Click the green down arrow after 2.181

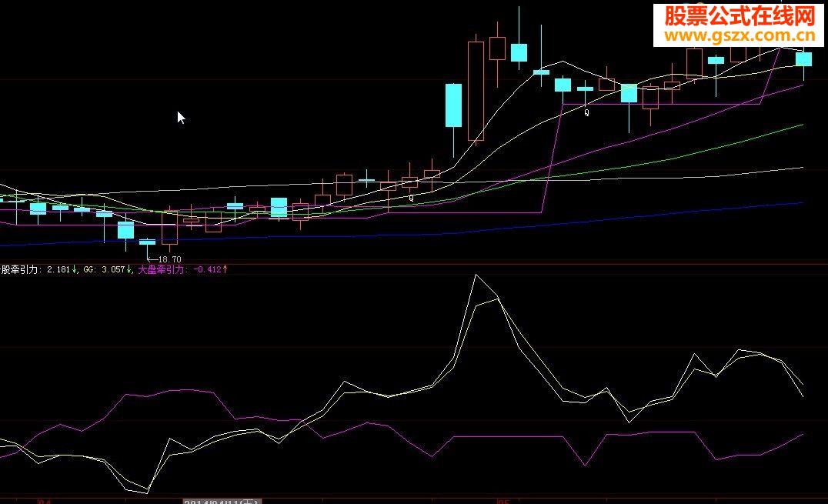(75, 269)
